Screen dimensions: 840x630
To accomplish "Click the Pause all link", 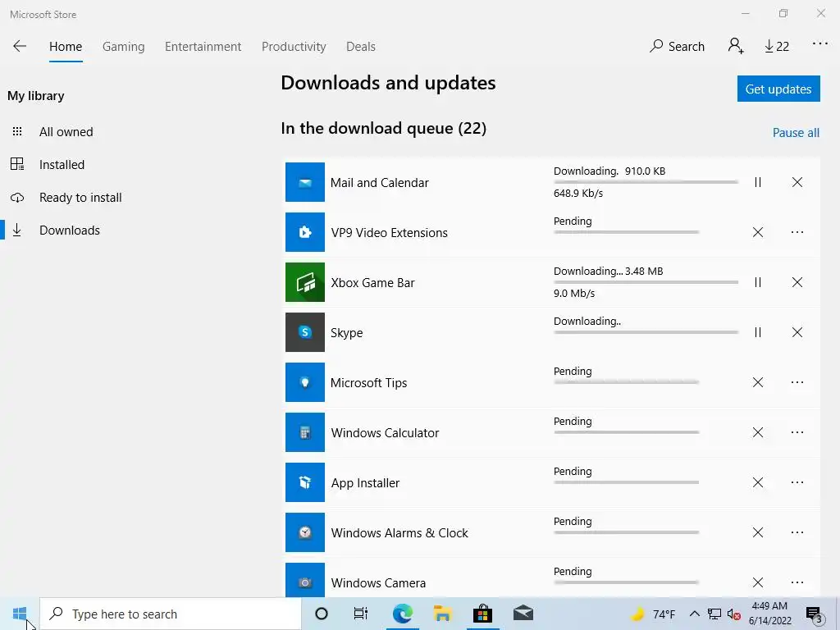I will 796,133.
